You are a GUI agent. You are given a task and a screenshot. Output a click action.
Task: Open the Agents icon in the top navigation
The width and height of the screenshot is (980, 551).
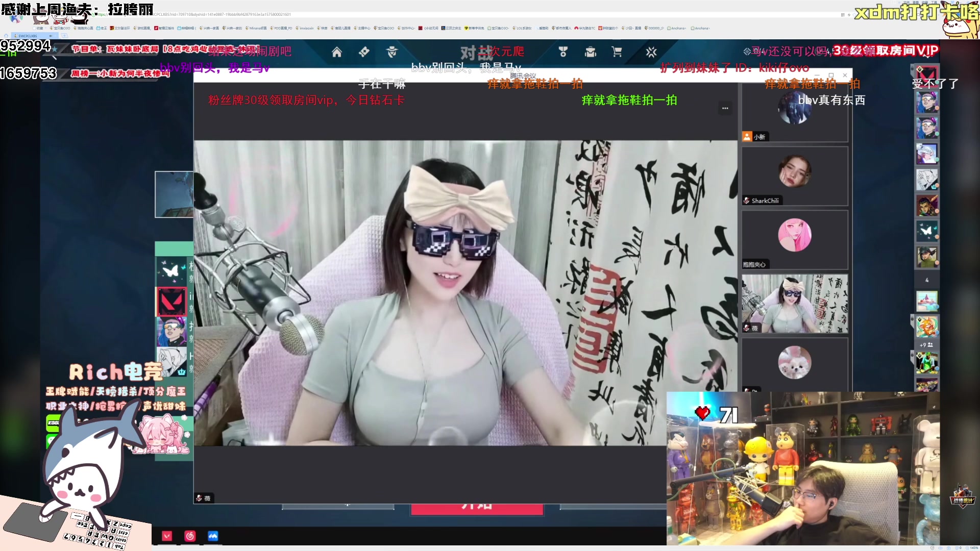click(392, 52)
